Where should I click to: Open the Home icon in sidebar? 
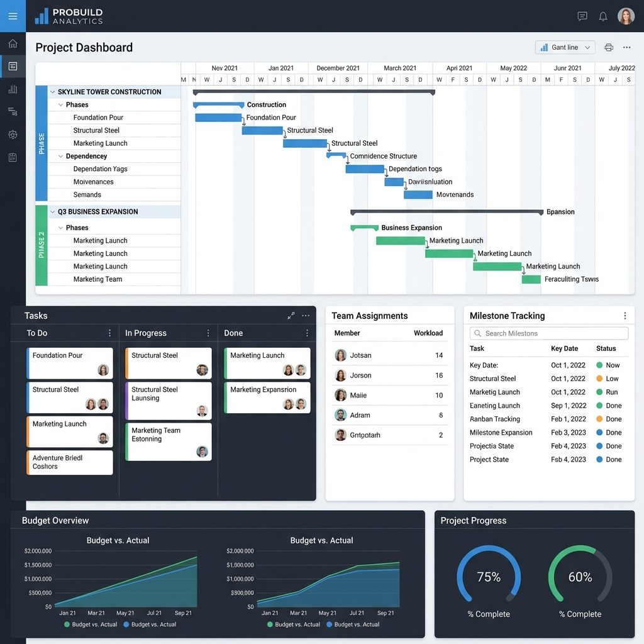13,43
